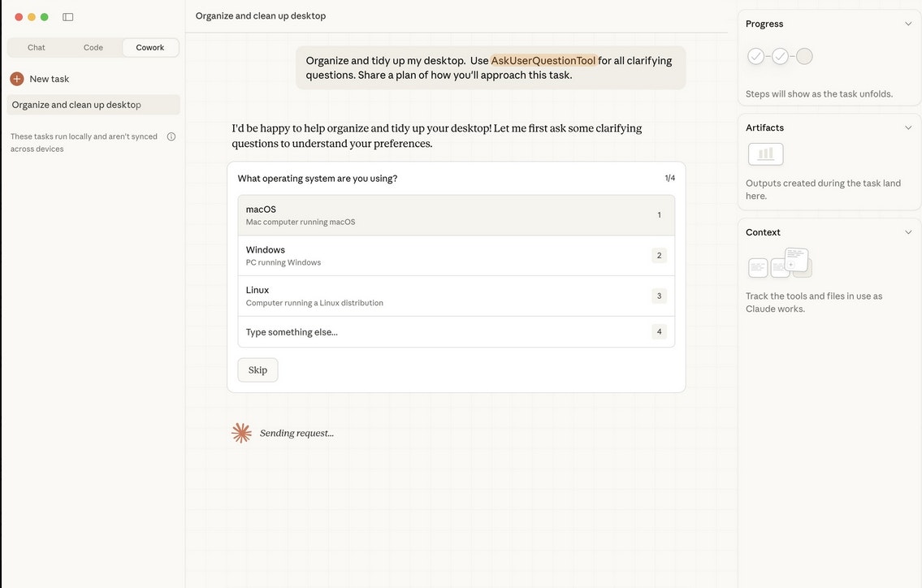Toggle the sidebar with the panel icon
Screen dimensions: 922x588
coord(68,16)
